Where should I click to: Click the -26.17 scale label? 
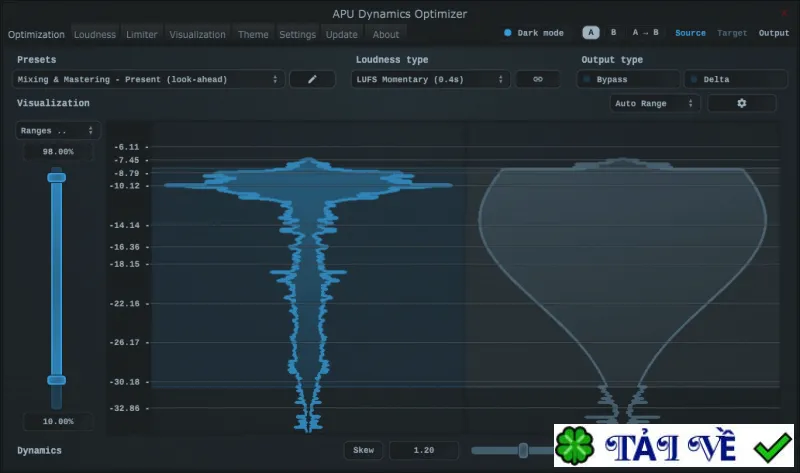[124, 342]
